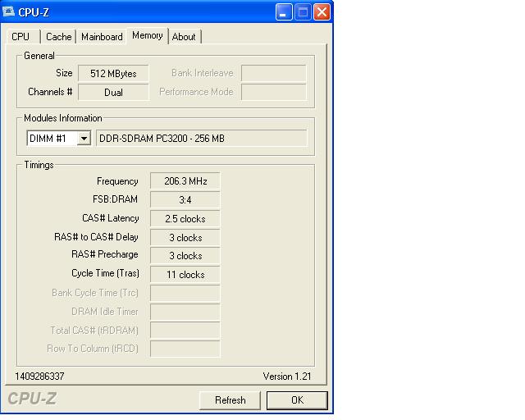Expand the DIMM #1 dropdown arrow
Image resolution: width=525 pixels, height=420 pixels.
click(84, 138)
